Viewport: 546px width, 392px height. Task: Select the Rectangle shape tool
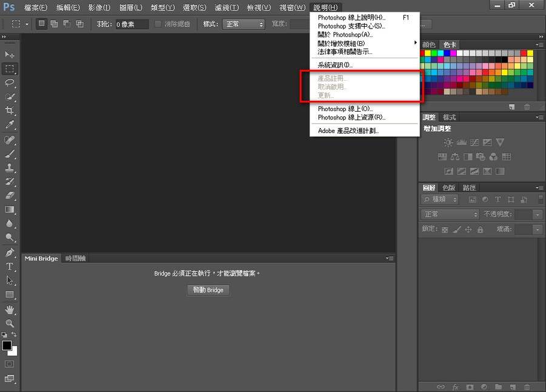(9, 295)
